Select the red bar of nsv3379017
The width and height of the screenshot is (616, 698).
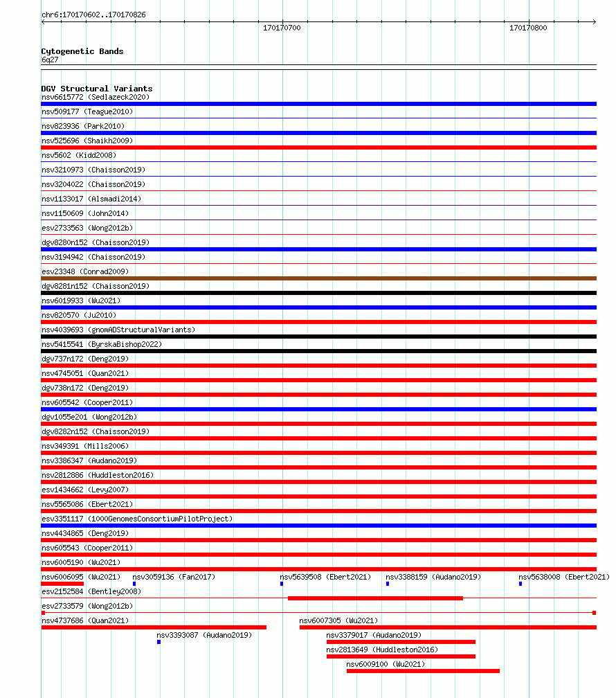401,642
